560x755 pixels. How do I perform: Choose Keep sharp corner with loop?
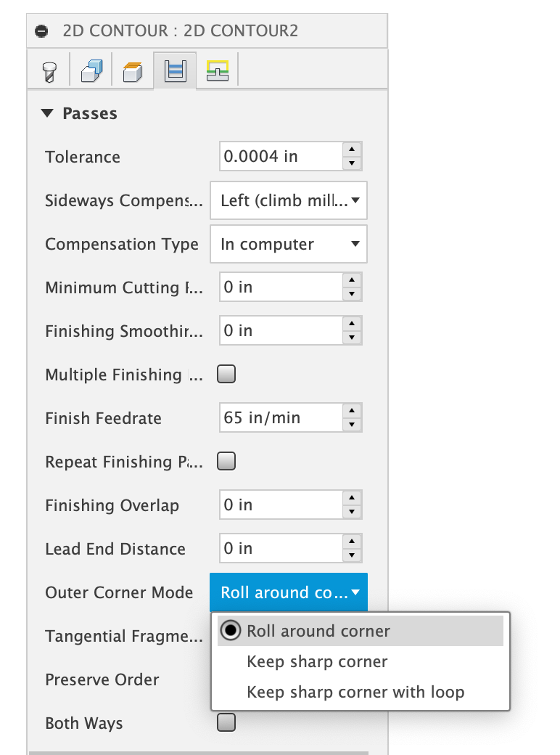coord(355,692)
